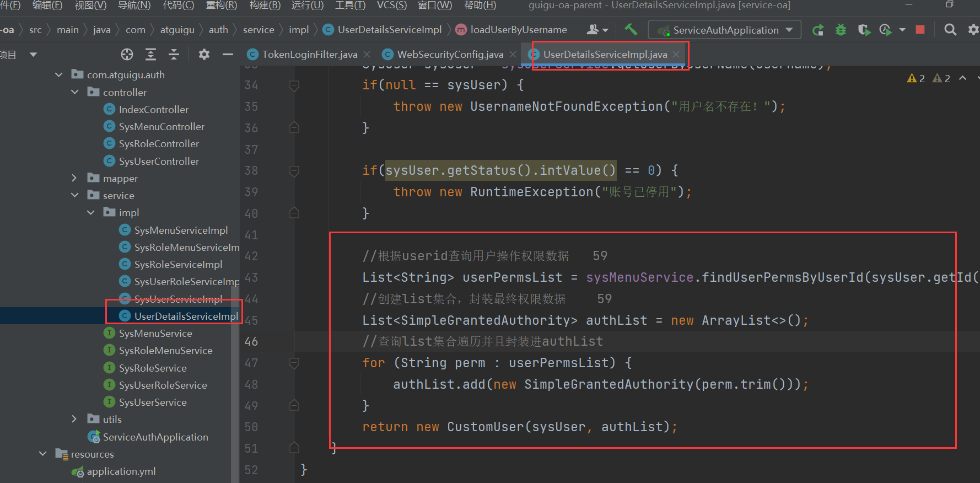The image size is (980, 483).
Task: Switch to WebSecurityConfig.java tab
Action: click(450, 54)
